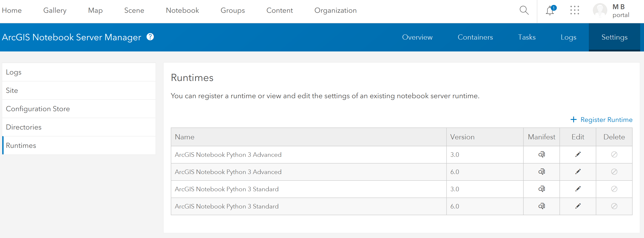Open the notifications bell
Screen dimensions: 644x238
pos(550,11)
